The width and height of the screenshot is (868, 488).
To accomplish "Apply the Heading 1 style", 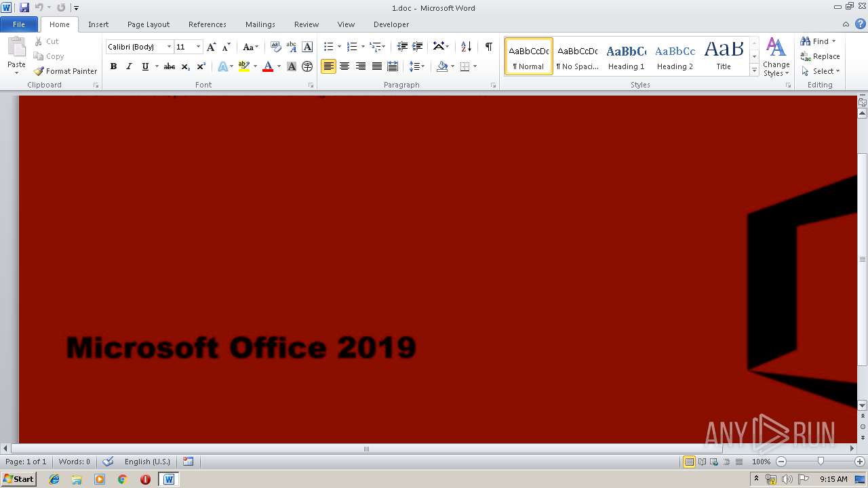I will (x=626, y=56).
